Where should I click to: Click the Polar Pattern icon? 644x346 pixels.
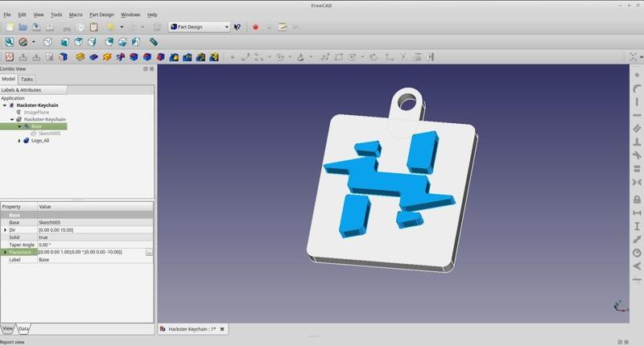pos(200,57)
